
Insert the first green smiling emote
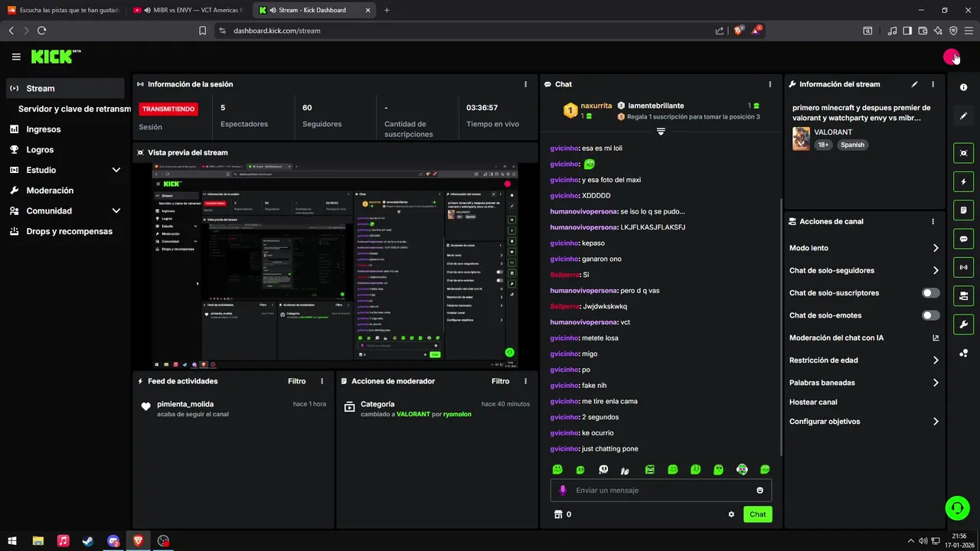(557, 469)
